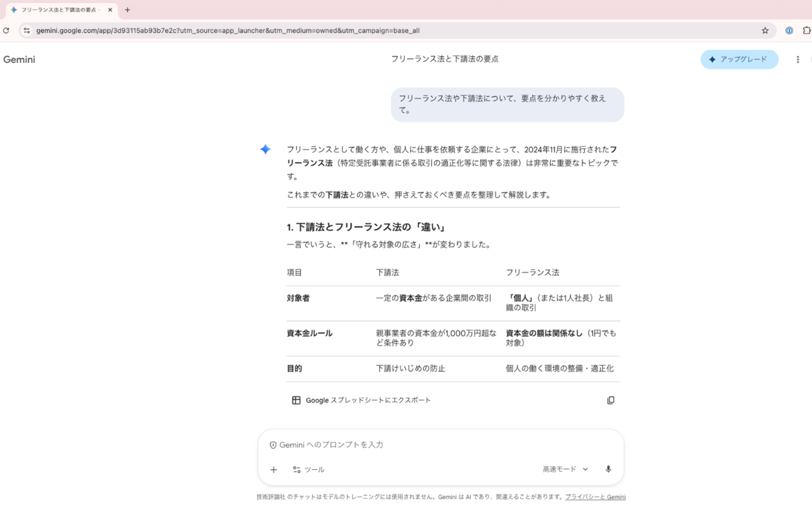
Task: Click cell 一定の資本金がある企業間の取引
Action: pos(434,298)
